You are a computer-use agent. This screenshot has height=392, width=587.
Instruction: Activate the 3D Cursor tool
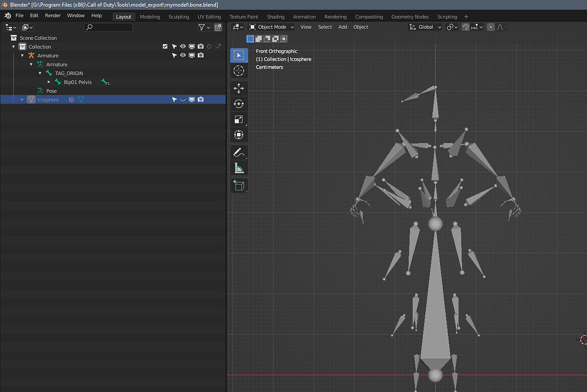click(x=239, y=71)
